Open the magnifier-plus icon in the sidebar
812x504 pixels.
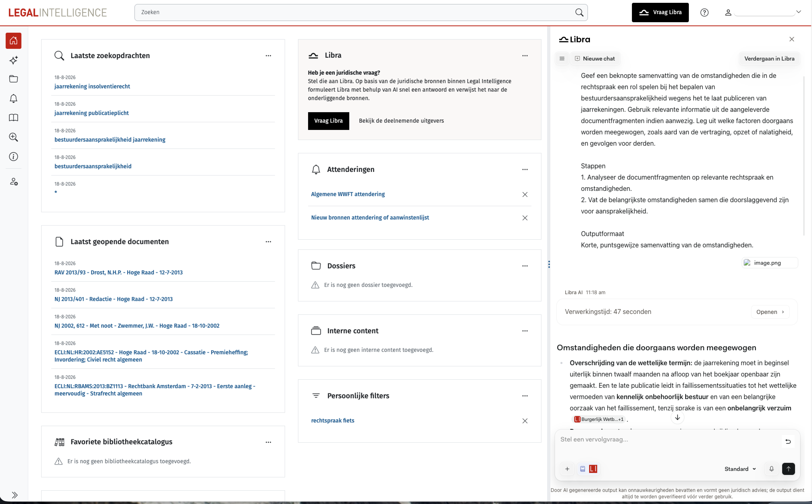(13, 137)
